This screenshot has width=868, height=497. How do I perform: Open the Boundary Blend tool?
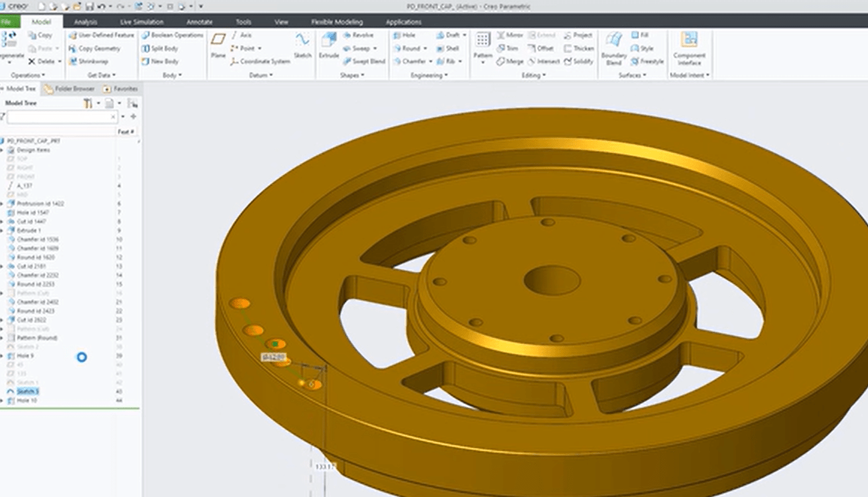click(613, 46)
